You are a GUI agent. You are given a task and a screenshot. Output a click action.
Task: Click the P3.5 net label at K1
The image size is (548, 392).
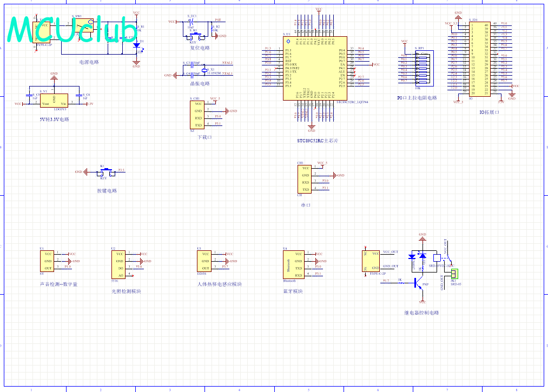tap(121, 170)
